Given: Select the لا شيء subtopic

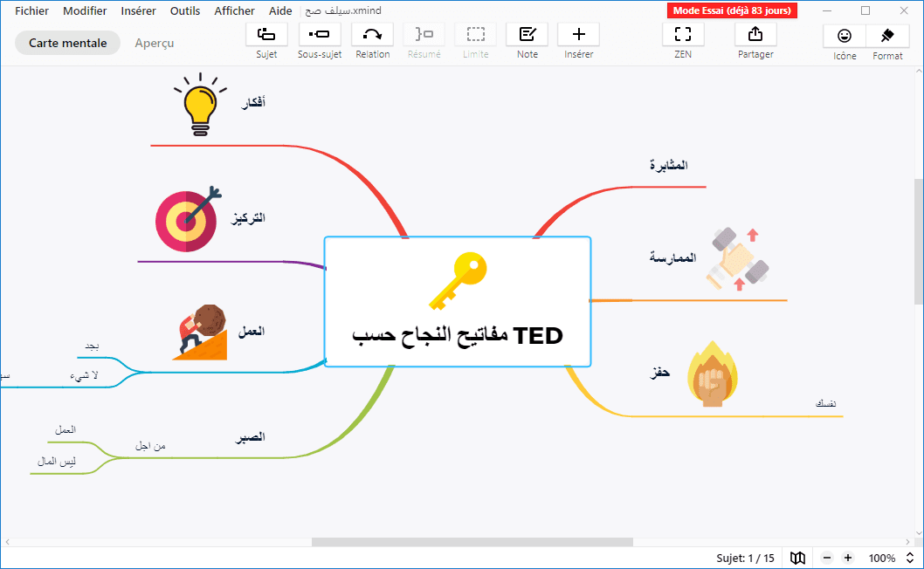Looking at the screenshot, I should tap(84, 375).
